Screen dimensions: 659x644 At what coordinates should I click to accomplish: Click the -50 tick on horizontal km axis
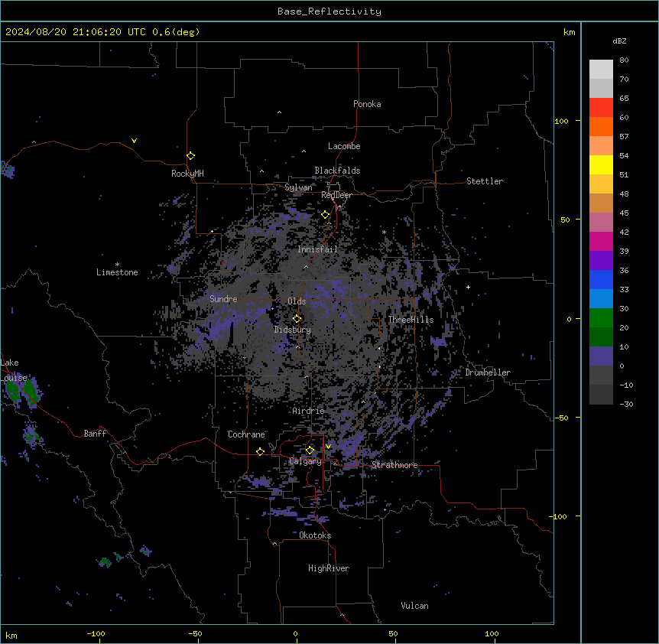pyautogui.click(x=195, y=633)
